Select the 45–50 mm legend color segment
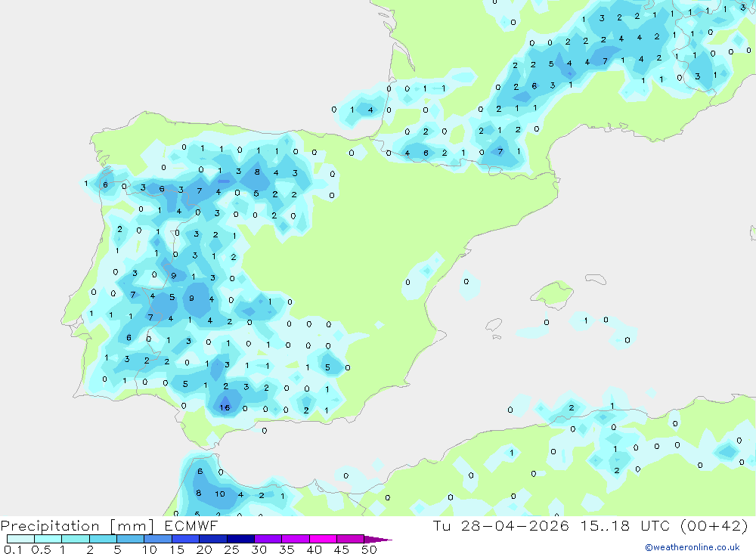 [351, 539]
